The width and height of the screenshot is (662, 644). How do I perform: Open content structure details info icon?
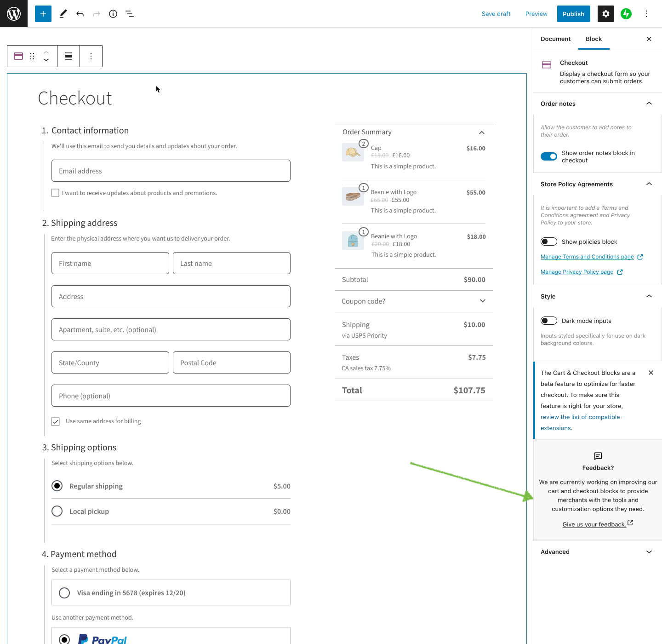[x=113, y=14]
